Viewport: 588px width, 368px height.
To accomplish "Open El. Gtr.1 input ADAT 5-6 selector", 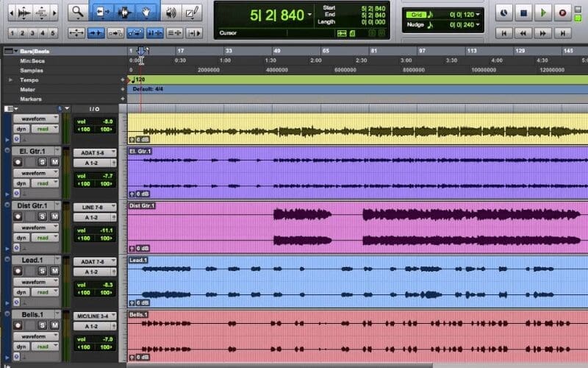I will coord(95,153).
